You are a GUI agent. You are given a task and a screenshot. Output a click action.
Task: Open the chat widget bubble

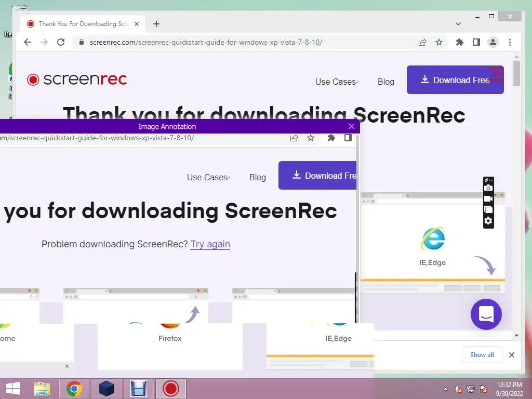[x=486, y=314]
